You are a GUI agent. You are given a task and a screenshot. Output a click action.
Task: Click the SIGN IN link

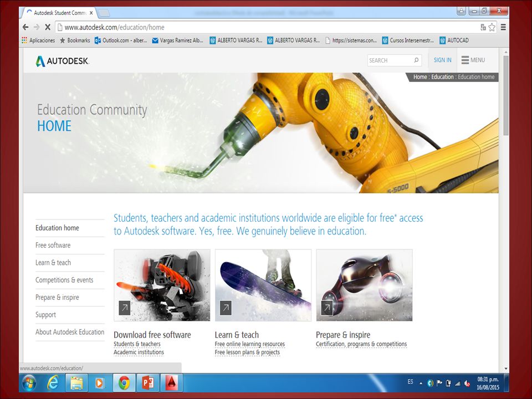(x=442, y=60)
